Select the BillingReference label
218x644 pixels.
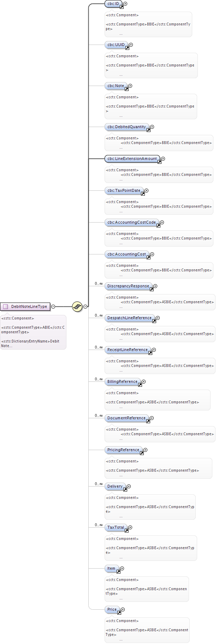tap(123, 381)
